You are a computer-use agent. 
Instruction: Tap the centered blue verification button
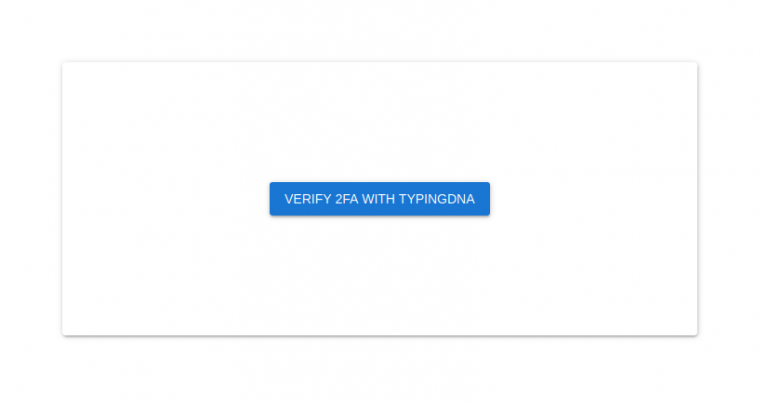[380, 199]
